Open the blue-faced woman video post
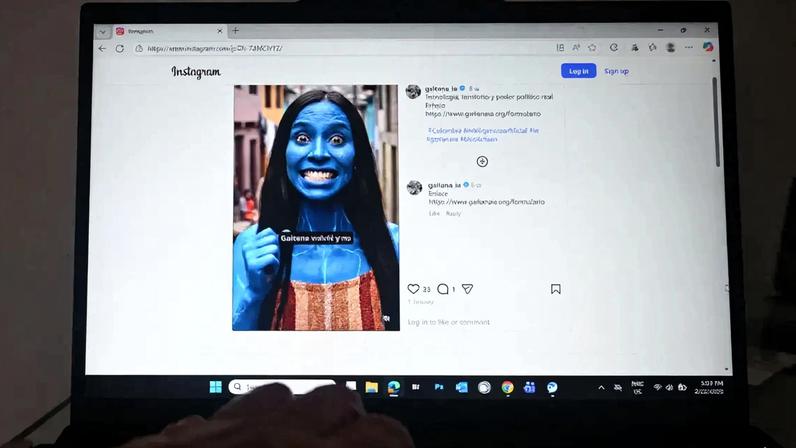The height and width of the screenshot is (448, 796). coord(316,207)
